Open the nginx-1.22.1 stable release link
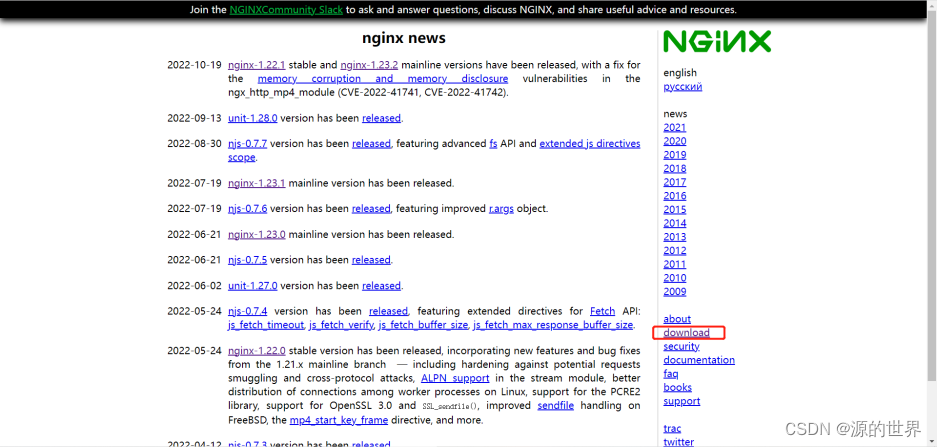This screenshot has width=937, height=447. (x=256, y=65)
